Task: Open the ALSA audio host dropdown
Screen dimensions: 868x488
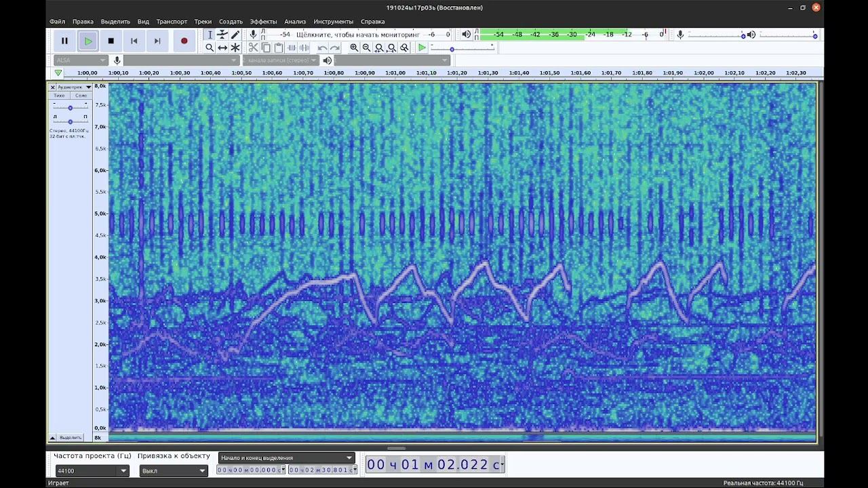Action: click(x=81, y=60)
